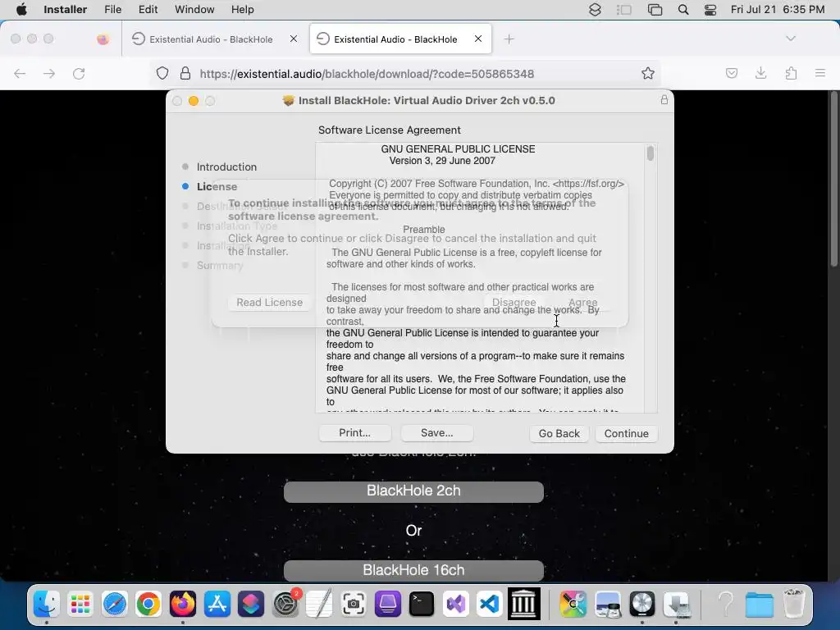The width and height of the screenshot is (840, 630).
Task: Open the Help menu
Action: click(242, 9)
